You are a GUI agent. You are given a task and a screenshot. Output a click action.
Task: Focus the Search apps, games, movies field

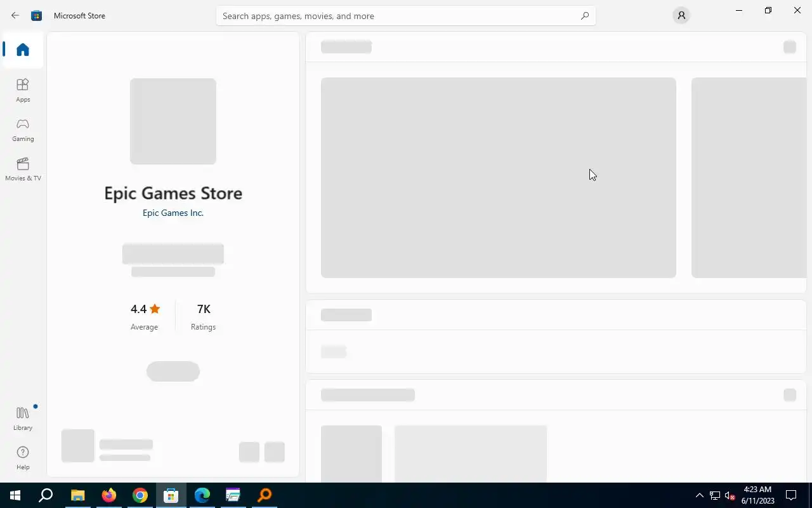tap(406, 16)
